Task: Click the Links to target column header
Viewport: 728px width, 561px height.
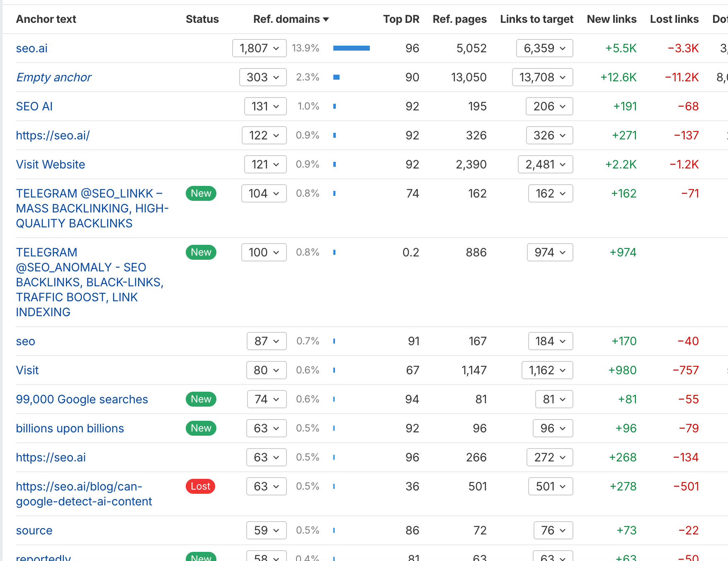Action: 536,19
